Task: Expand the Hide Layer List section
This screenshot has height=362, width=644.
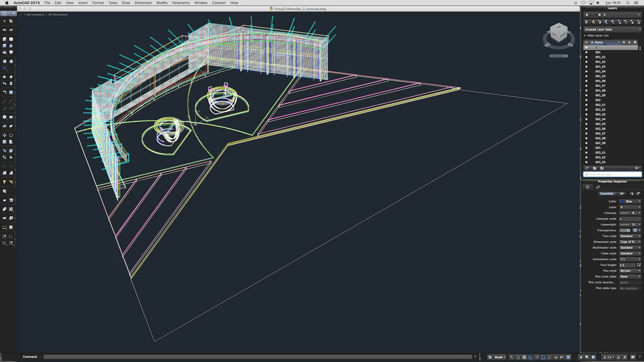Action: point(585,35)
